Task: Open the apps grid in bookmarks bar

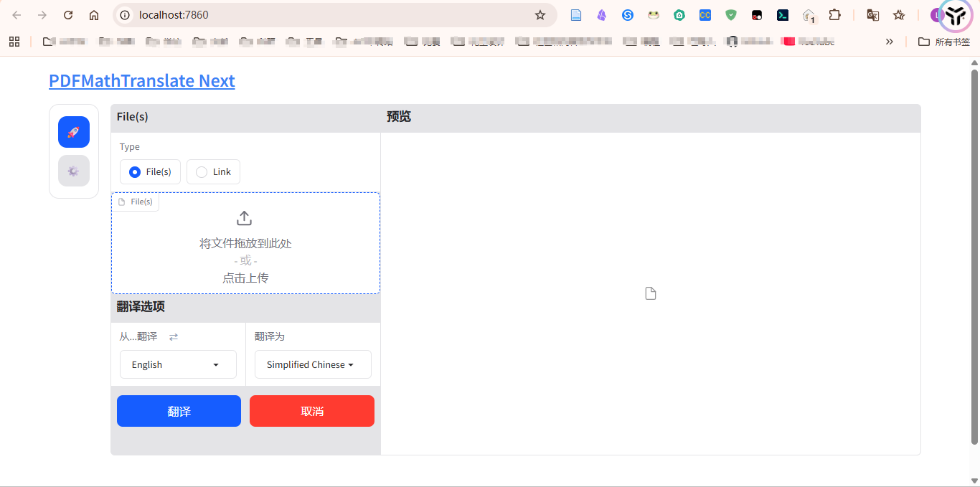Action: 14,42
